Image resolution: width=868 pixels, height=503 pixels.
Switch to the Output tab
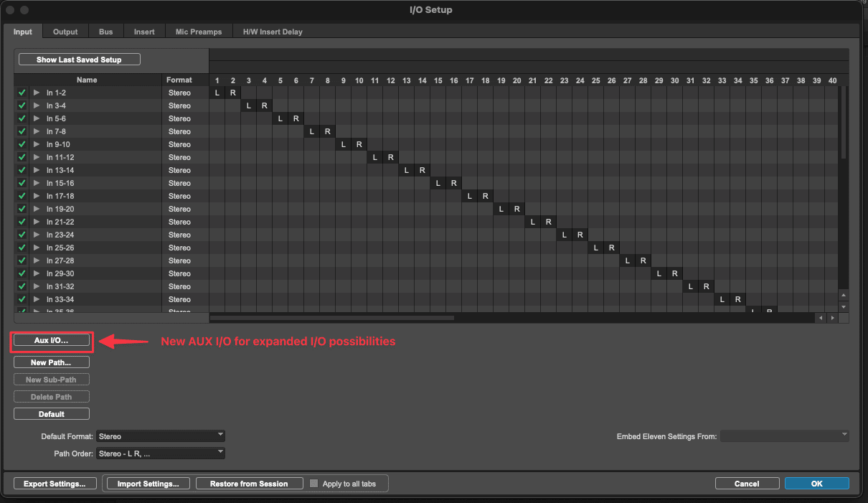pos(65,32)
